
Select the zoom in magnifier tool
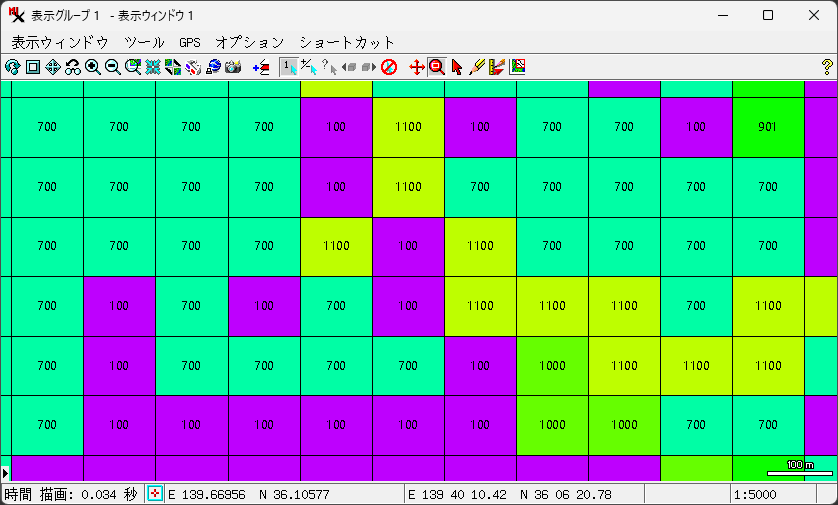point(93,67)
